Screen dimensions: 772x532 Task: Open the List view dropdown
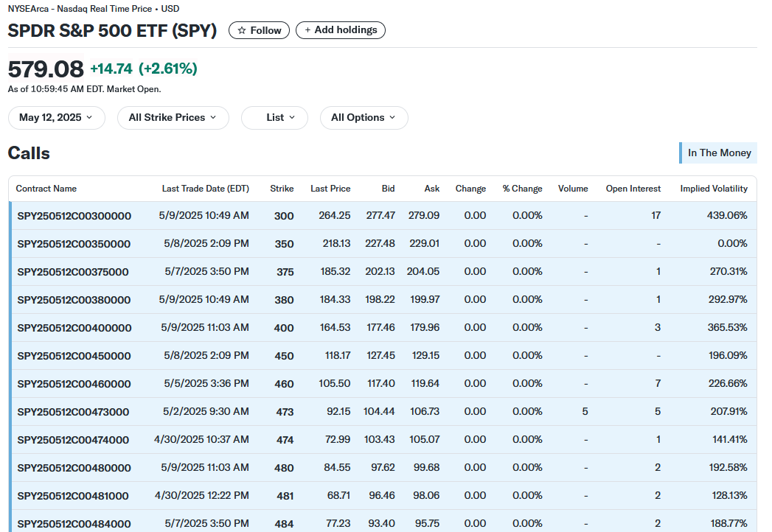point(274,118)
